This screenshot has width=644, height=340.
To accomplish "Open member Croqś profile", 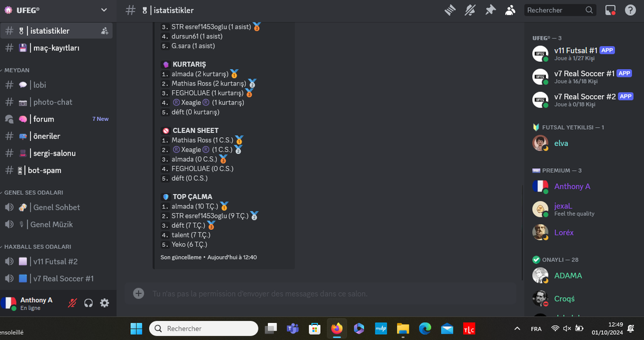I will [582, 299].
